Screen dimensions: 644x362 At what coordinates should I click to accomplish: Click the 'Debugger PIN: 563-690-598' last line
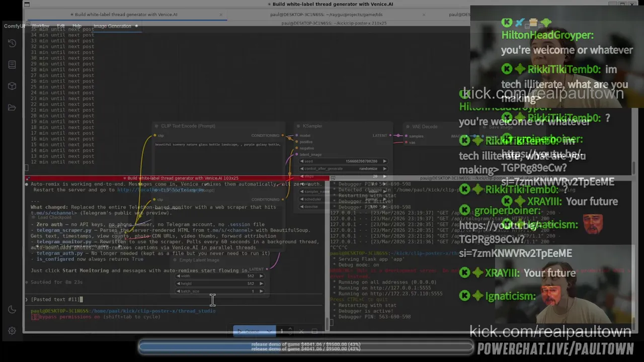pos(372,317)
